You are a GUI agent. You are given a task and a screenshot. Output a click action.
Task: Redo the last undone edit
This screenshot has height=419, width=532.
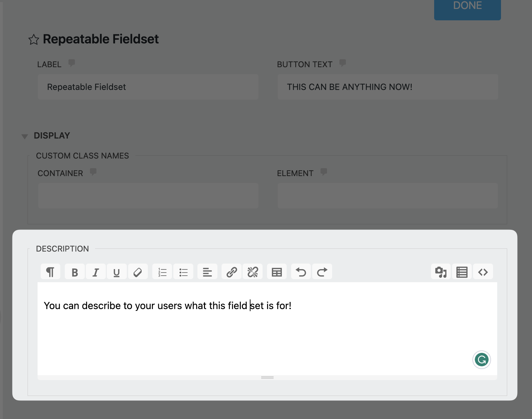[x=322, y=272]
